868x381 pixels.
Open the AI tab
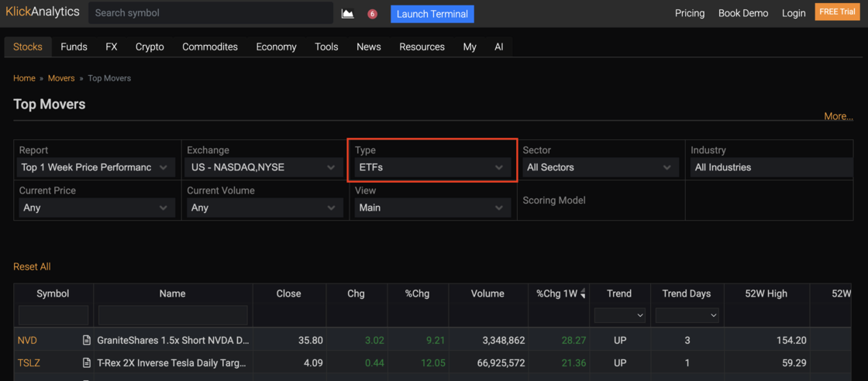click(x=499, y=47)
